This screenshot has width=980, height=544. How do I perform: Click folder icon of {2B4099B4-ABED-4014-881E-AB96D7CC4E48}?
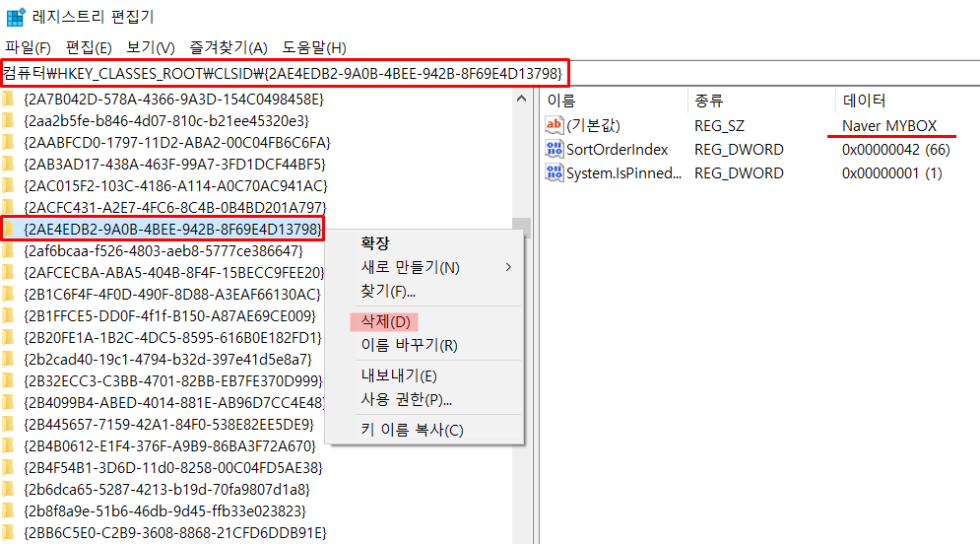coord(8,403)
